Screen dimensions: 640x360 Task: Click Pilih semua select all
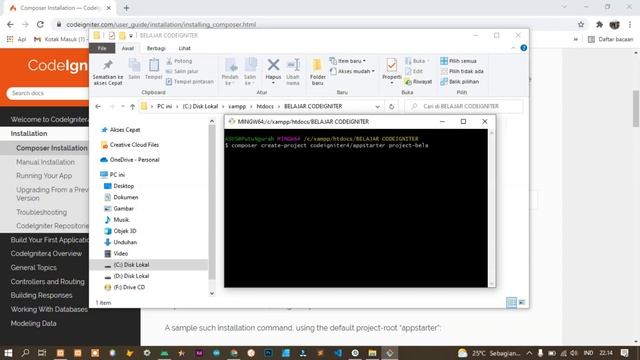(458, 61)
